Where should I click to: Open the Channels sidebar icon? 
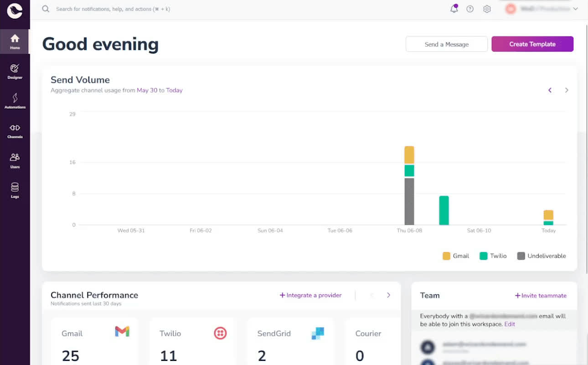pos(15,131)
